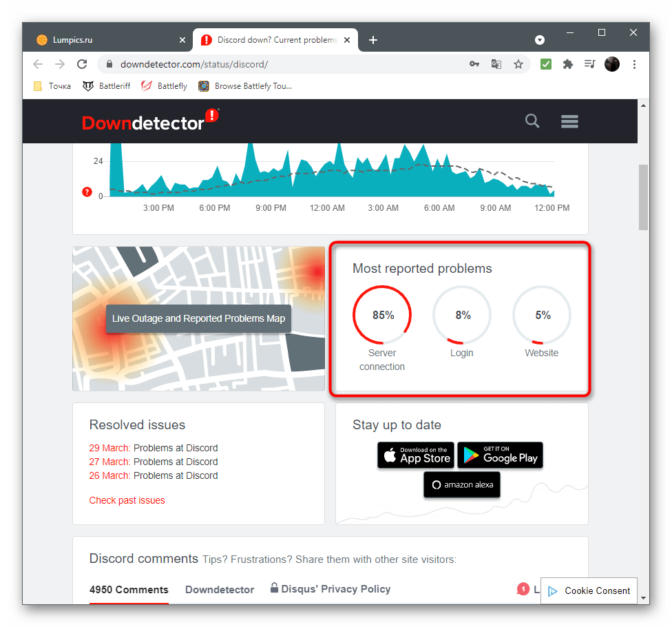This screenshot has width=672, height=627.
Task: Open the media control playlist icon
Action: (x=589, y=64)
